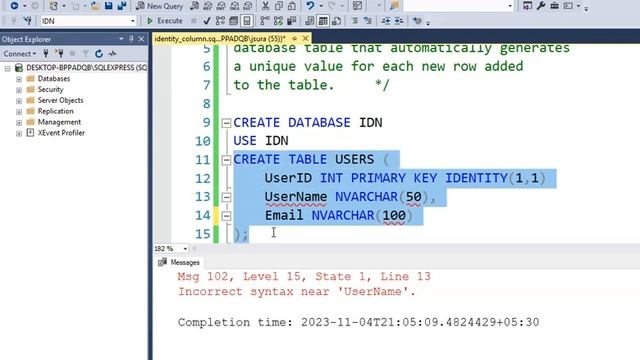Screen dimensions: 640x360
Task: Close the identity_column.sql tab
Action: coord(305,38)
